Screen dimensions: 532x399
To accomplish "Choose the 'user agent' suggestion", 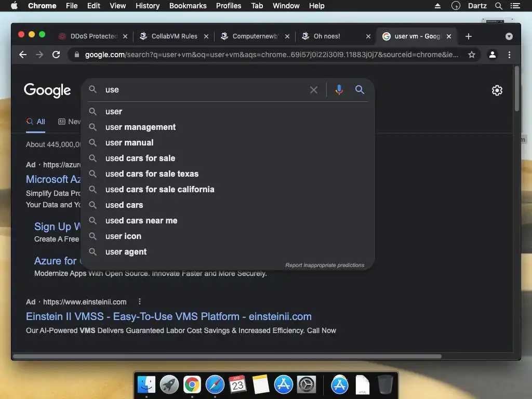I will point(228,252).
